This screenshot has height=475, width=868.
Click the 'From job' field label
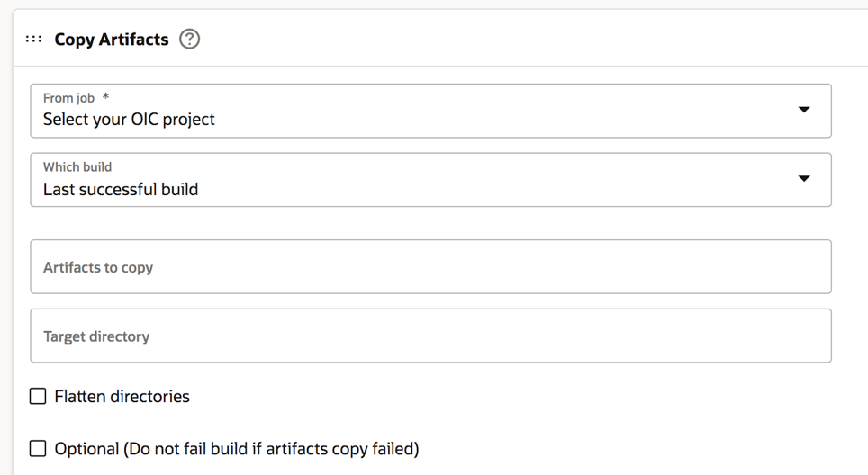pos(68,98)
